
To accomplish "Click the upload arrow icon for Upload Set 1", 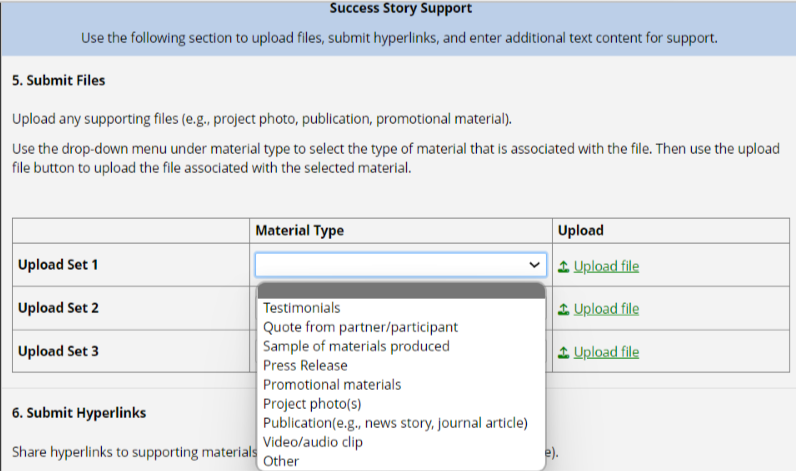I will (x=564, y=266).
